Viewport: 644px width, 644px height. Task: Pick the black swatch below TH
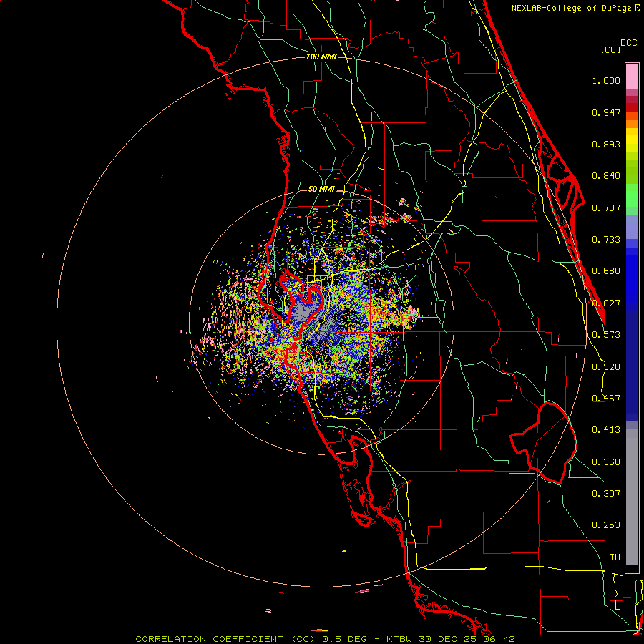[x=632, y=568]
